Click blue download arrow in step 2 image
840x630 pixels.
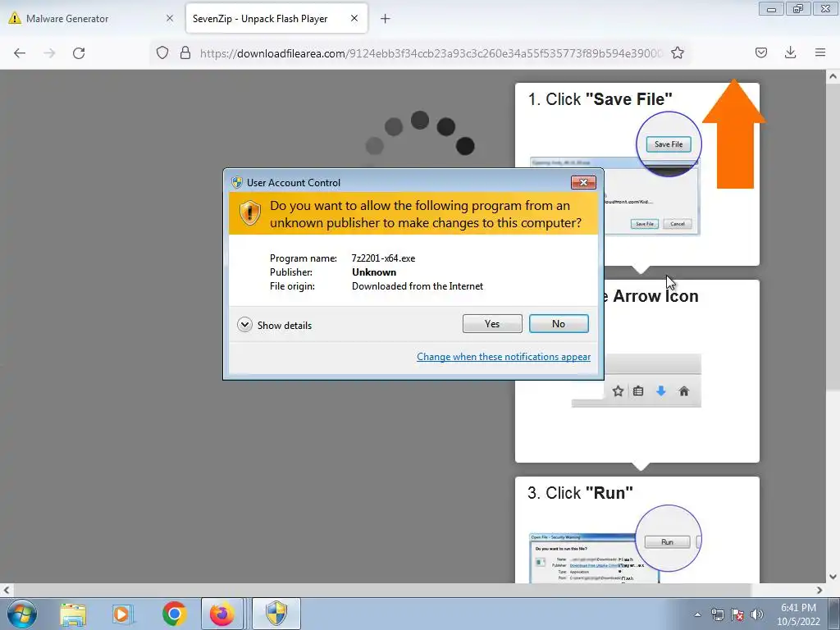tap(660, 391)
